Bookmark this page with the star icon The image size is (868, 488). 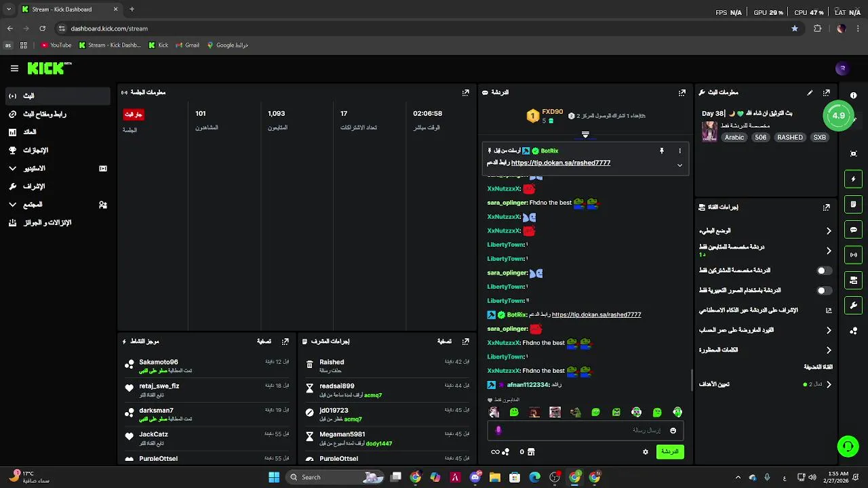[795, 28]
